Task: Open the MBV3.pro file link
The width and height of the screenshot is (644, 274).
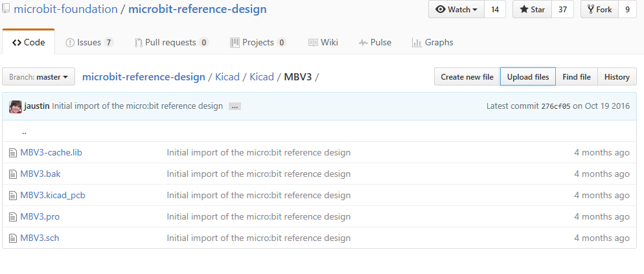Action: tap(40, 217)
